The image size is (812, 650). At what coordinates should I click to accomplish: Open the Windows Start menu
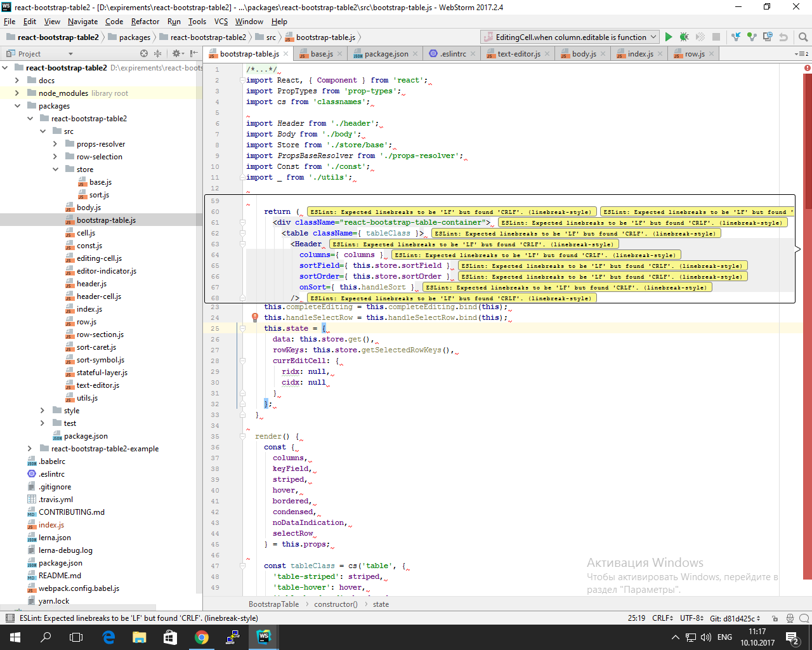pyautogui.click(x=15, y=637)
